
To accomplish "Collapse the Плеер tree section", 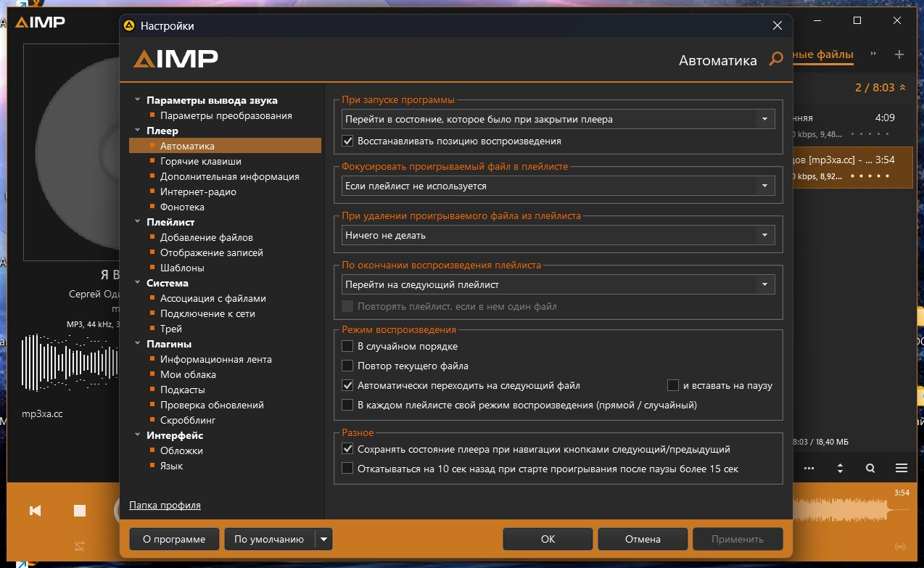I will pyautogui.click(x=137, y=131).
